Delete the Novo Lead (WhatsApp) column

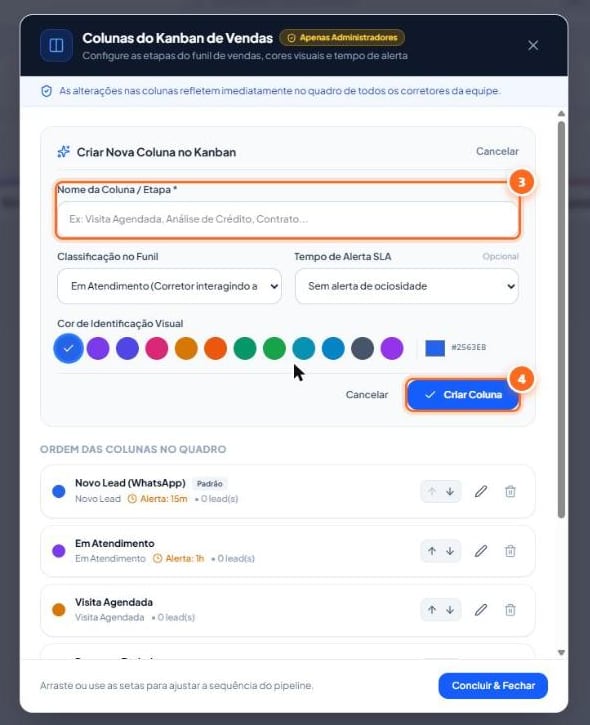pos(510,492)
